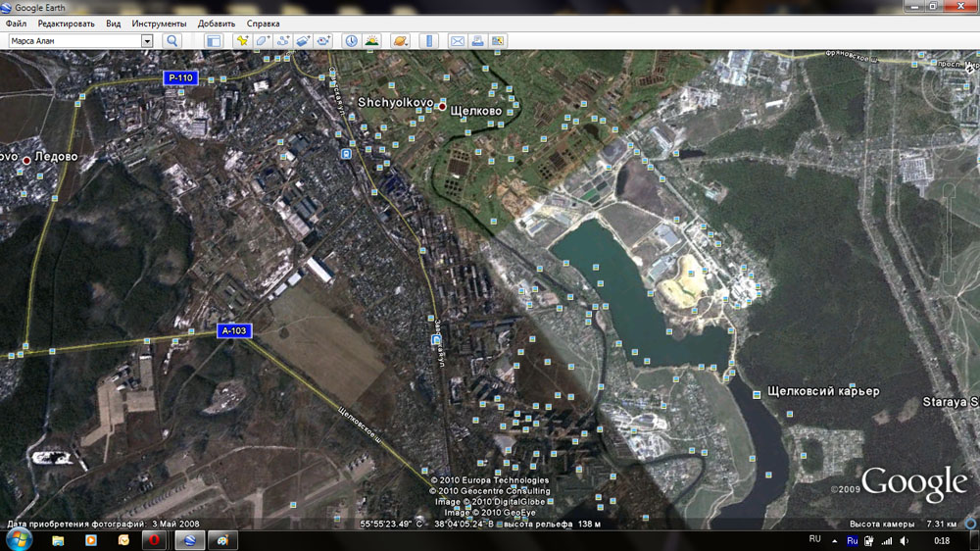Image resolution: width=980 pixels, height=551 pixels.
Task: Click the Высота камеры 7.31 км readout
Action: point(904,525)
